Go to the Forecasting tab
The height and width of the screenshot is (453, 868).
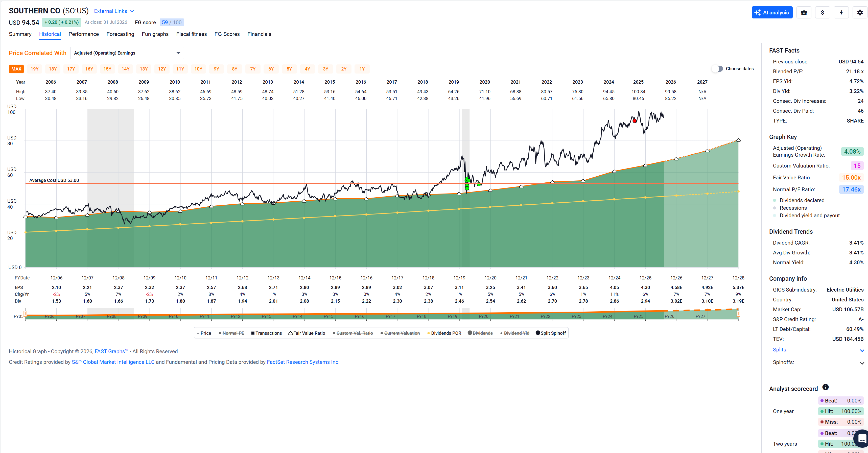[120, 34]
